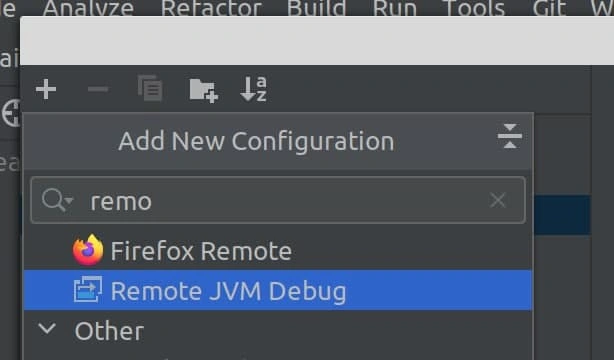
Task: Collapse the Other group chevron
Action: [47, 329]
